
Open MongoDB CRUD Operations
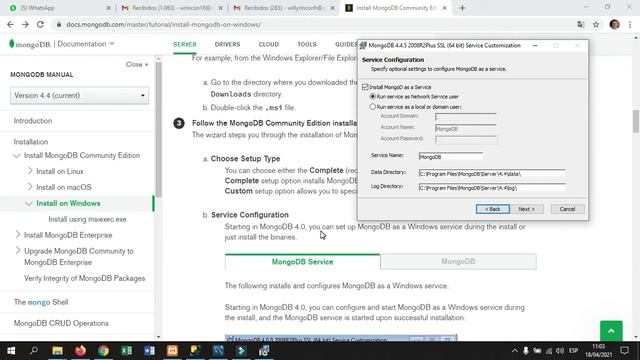coord(61,323)
